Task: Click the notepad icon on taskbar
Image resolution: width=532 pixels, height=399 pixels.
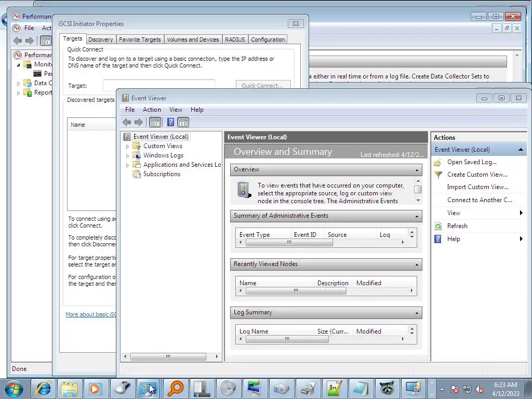Action: tap(361, 389)
